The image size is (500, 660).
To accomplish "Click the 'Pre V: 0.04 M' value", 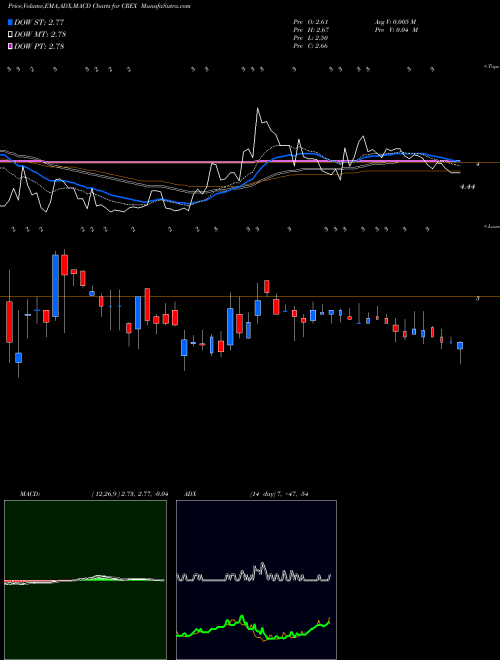I will coord(396,30).
